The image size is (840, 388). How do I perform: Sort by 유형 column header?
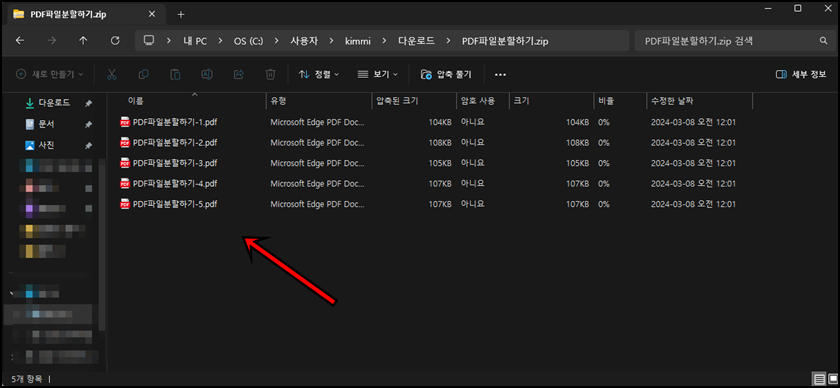(x=278, y=101)
